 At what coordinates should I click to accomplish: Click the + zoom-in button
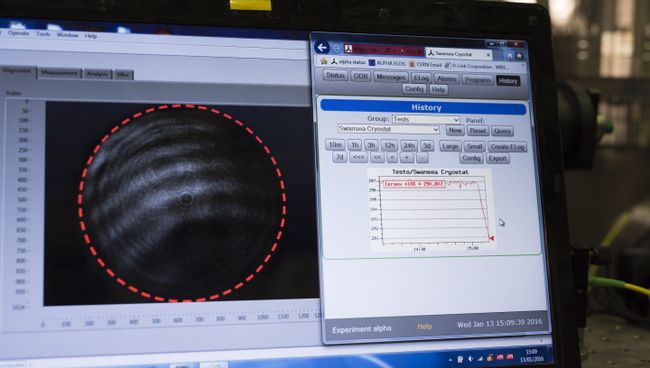pos(407,158)
